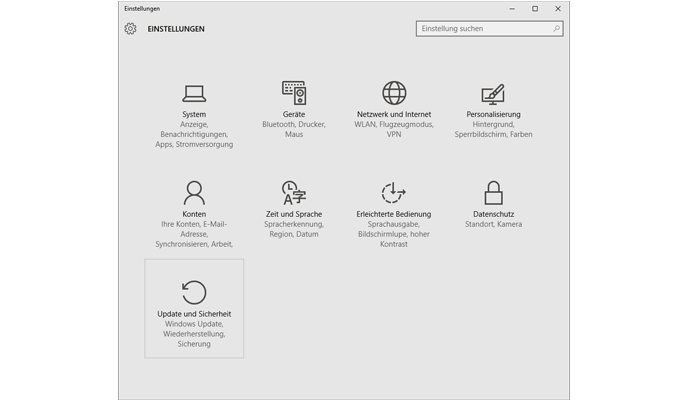Click the Update und Sicherheit circular-arrow icon
Viewport: 688px width, 400px height.
tap(194, 292)
